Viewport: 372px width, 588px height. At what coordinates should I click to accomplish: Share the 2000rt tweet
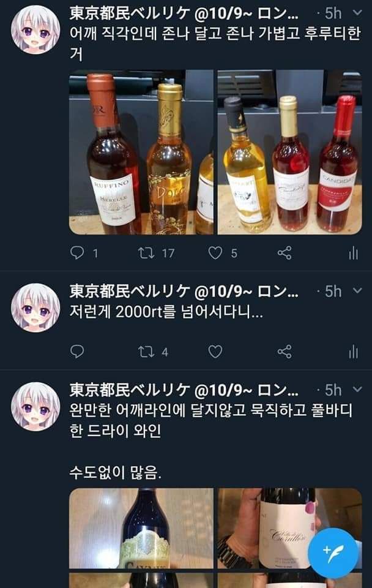pyautogui.click(x=285, y=352)
